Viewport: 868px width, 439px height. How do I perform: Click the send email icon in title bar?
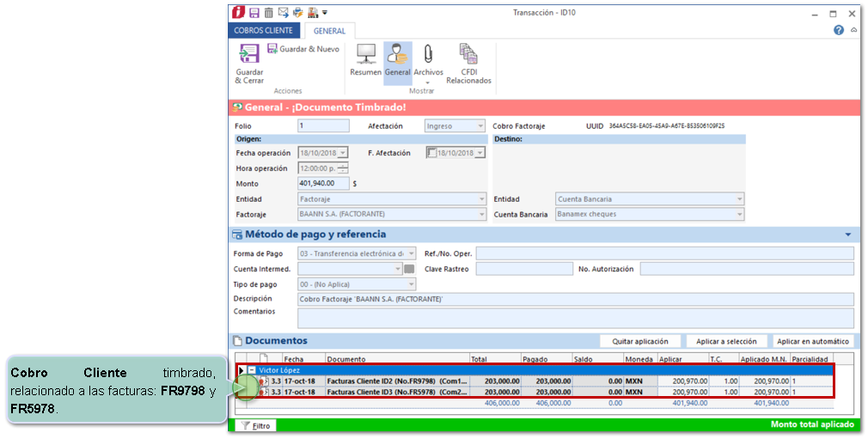tap(283, 13)
